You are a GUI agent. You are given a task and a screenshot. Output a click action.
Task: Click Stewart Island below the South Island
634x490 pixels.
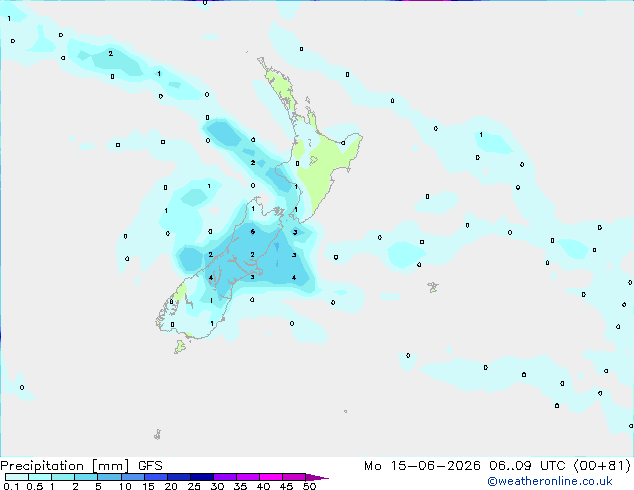(x=180, y=346)
